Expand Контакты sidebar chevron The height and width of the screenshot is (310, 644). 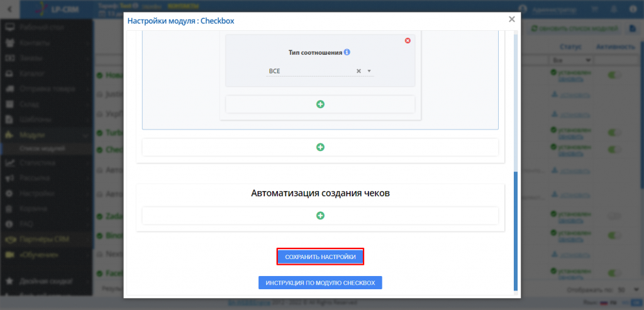[x=88, y=43]
